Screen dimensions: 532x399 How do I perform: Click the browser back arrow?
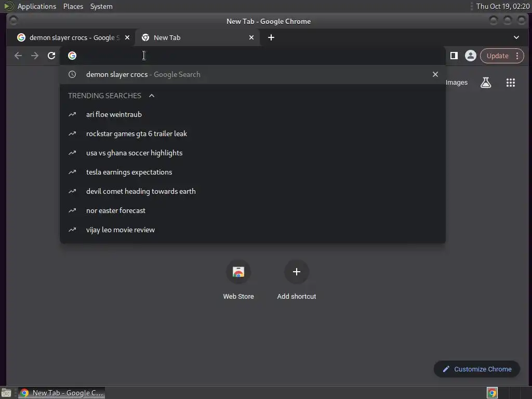pyautogui.click(x=18, y=56)
